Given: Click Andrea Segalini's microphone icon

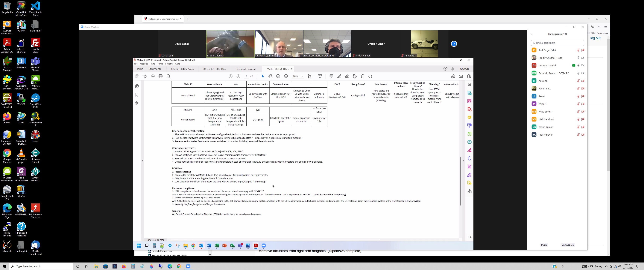Looking at the screenshot, I should 578,66.
